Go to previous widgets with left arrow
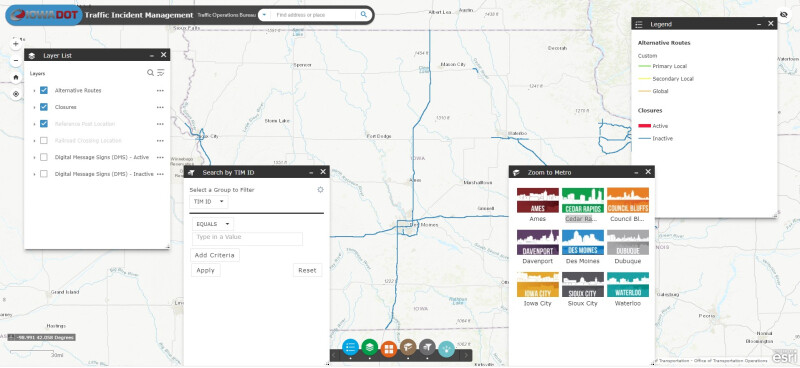The height and width of the screenshot is (368, 800). pos(334,355)
